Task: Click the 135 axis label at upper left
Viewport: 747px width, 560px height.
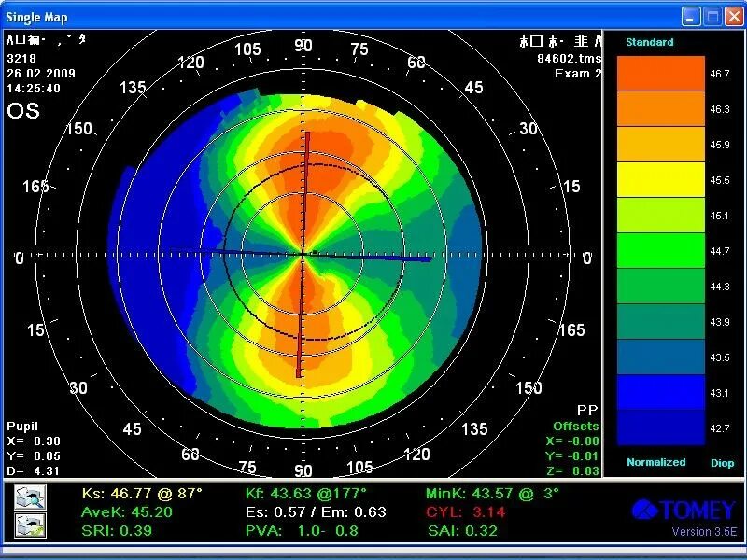Action: tap(133, 88)
